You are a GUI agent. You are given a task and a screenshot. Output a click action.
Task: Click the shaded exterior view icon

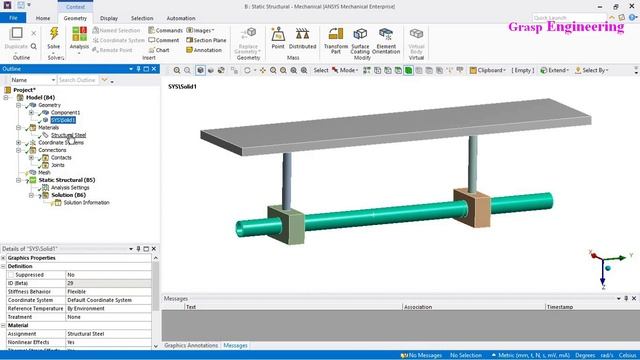coord(200,70)
